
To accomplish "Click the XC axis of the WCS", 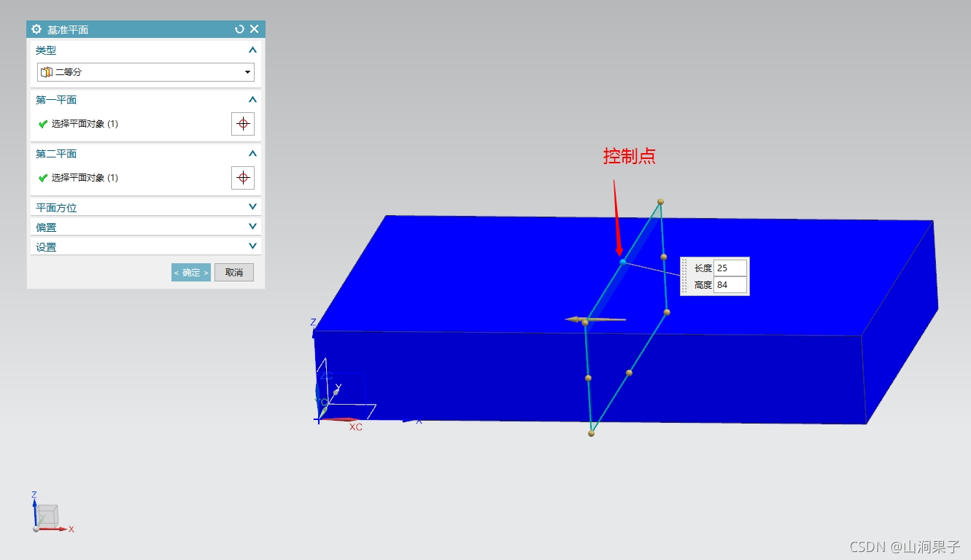I will coord(341,419).
